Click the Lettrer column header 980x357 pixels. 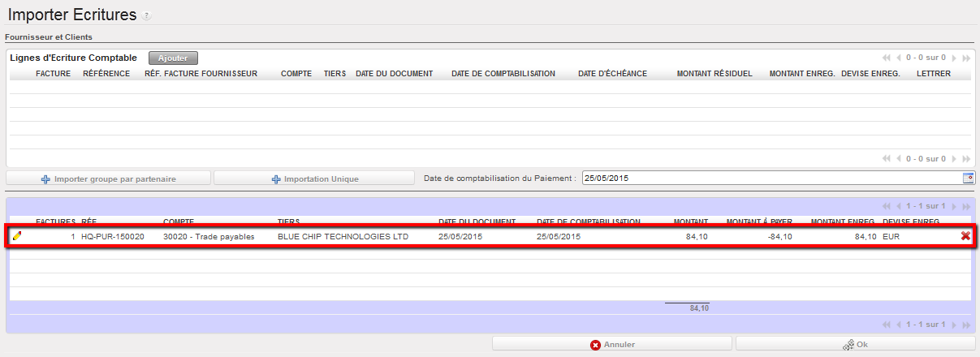click(x=933, y=74)
